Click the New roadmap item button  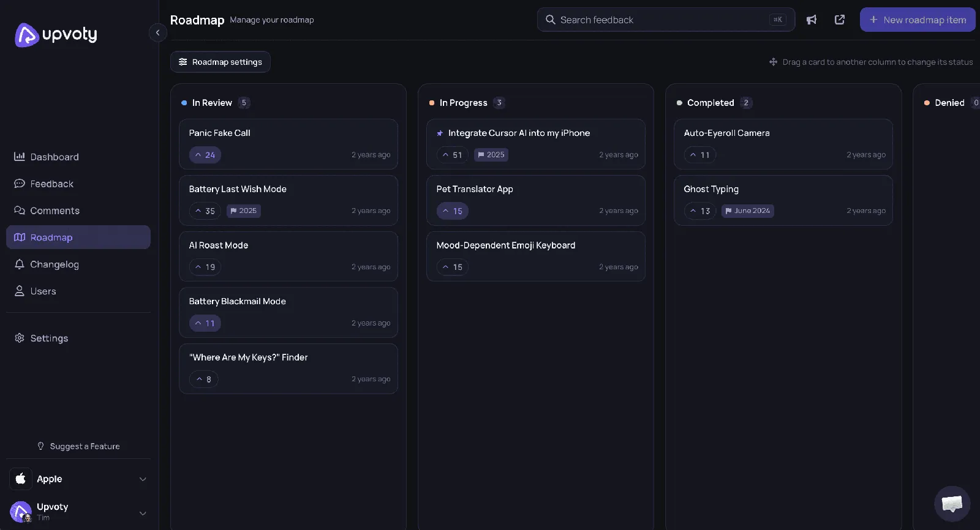918,20
